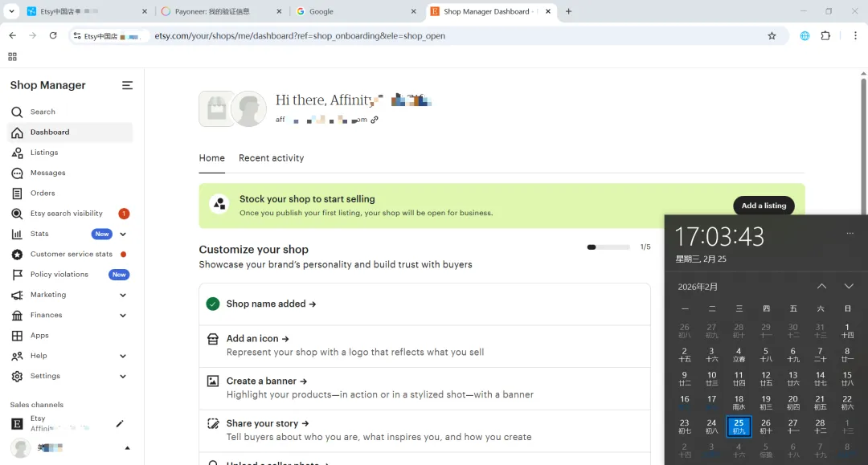Copy shop link icon beside shop URL
Image resolution: width=868 pixels, height=465 pixels.
point(375,120)
